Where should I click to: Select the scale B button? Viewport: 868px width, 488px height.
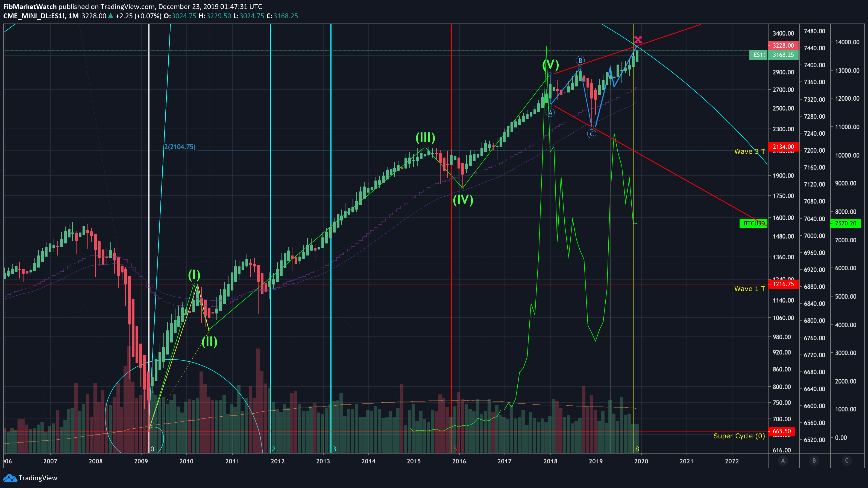(814, 460)
